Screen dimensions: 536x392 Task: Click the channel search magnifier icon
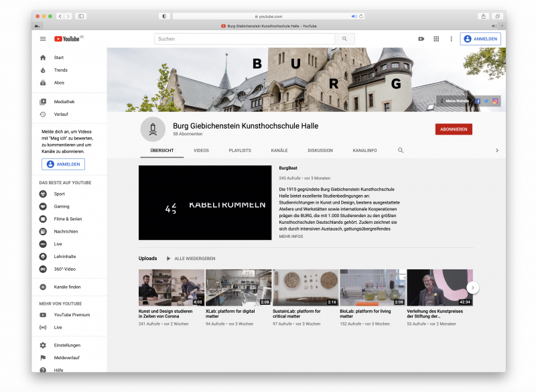coord(401,151)
